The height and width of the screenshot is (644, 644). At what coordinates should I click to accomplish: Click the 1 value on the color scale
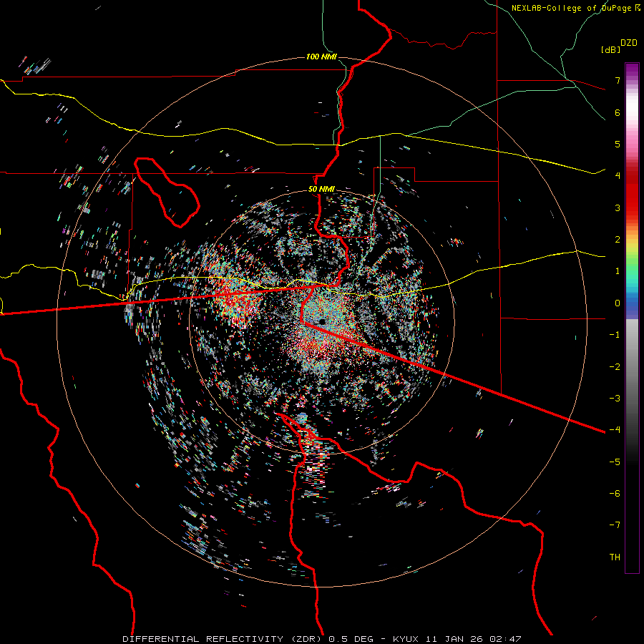618,271
